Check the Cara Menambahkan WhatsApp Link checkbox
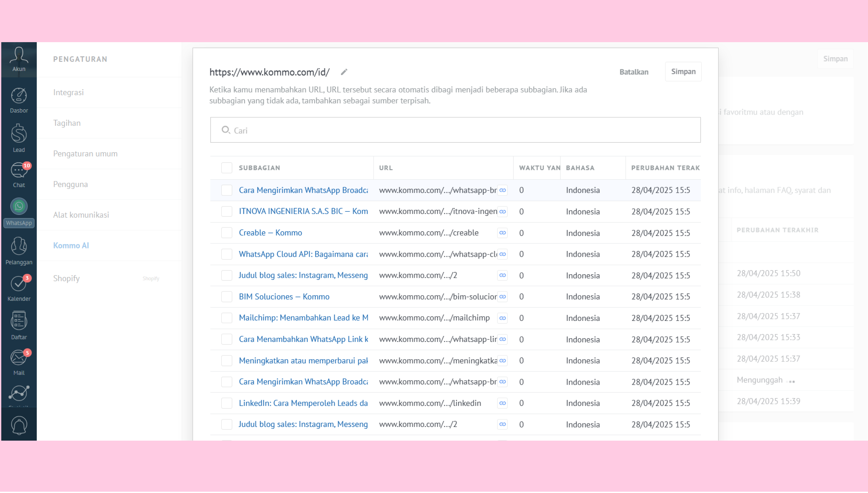Image resolution: width=868 pixels, height=493 pixels. point(227,339)
